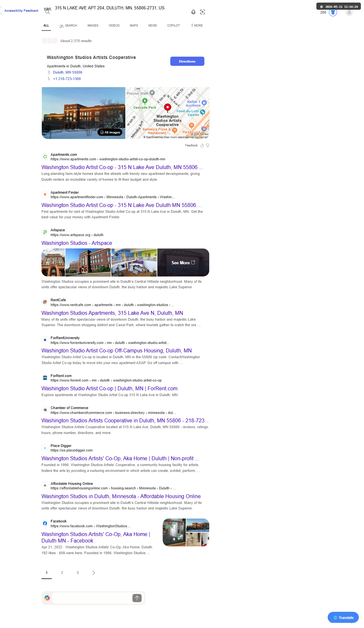This screenshot has width=364, height=628.
Task: Open Washington Studios Apartments RentCafe result
Action: pyautogui.click(x=112, y=313)
